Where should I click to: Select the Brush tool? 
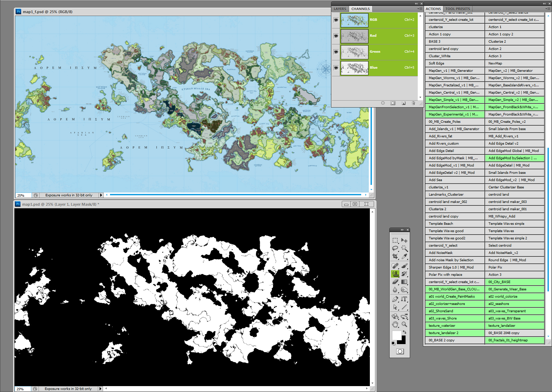pos(404,266)
